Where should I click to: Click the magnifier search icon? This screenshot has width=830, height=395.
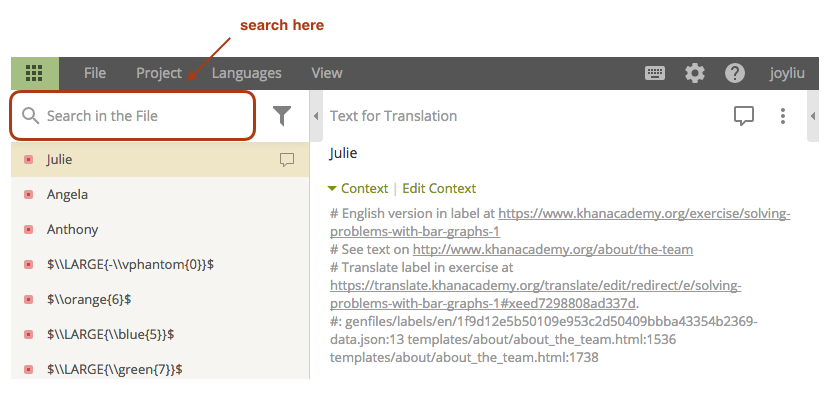pyautogui.click(x=31, y=116)
